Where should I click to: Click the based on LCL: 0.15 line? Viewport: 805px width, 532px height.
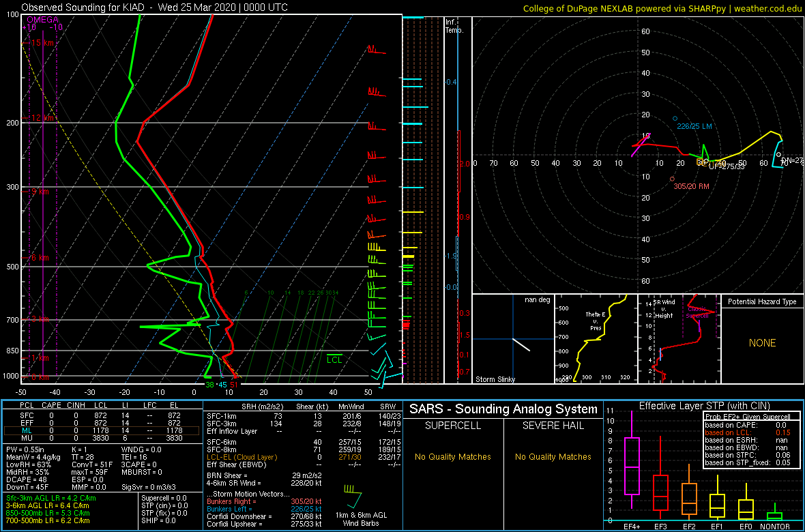click(x=748, y=433)
